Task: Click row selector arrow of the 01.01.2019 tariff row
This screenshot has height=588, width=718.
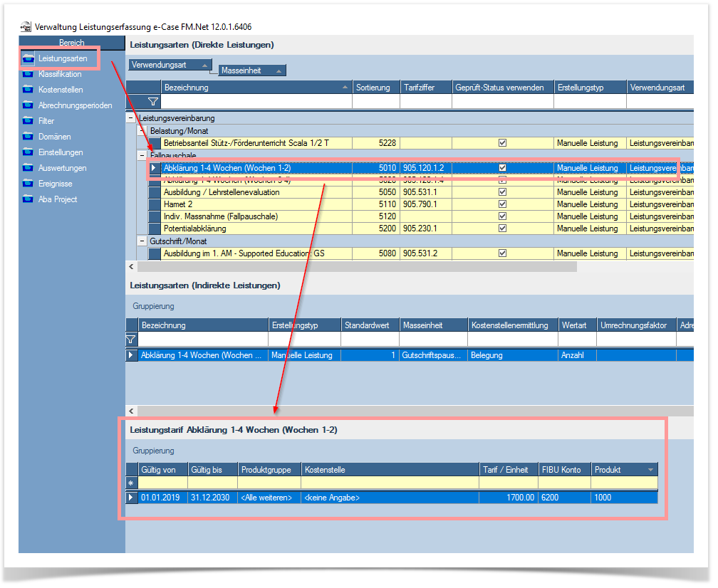Action: coord(132,498)
